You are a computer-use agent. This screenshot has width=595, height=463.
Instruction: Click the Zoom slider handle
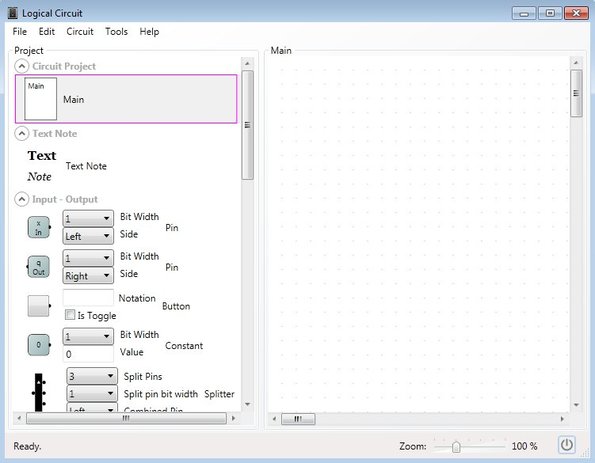456,447
